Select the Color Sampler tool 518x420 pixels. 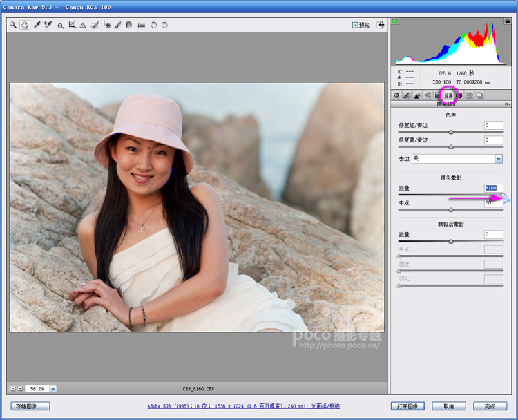point(48,25)
